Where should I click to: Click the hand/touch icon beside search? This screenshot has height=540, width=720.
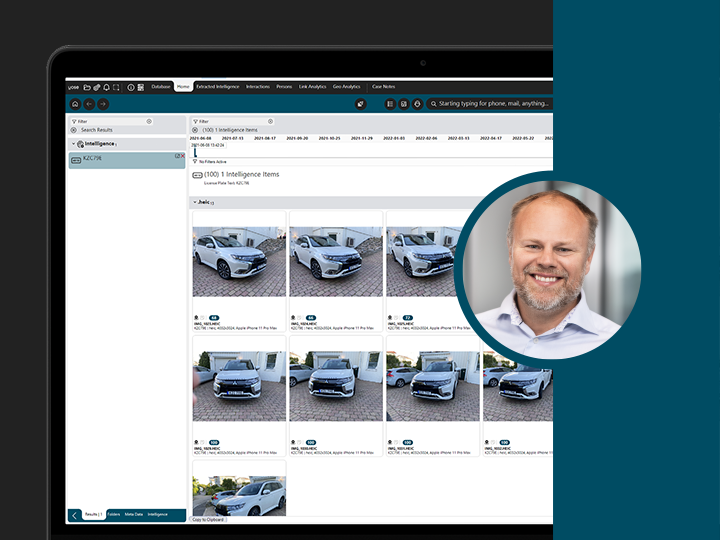coord(417,104)
